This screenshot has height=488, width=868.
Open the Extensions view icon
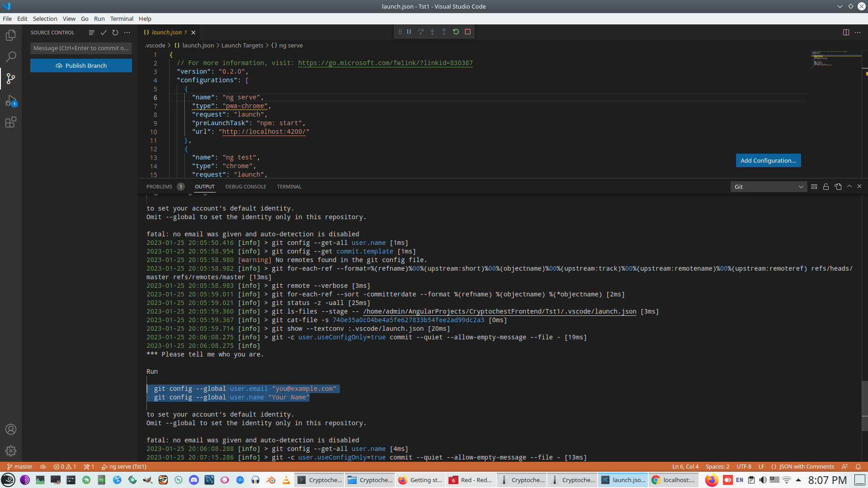coord(11,122)
